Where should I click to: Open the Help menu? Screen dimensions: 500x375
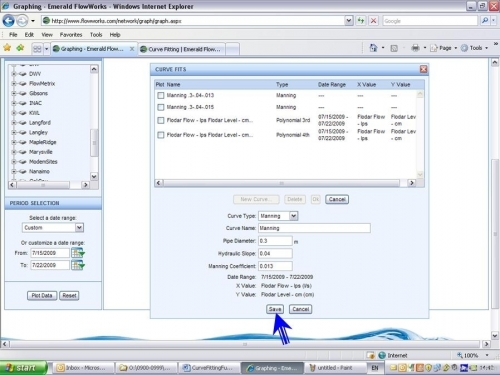[x=115, y=35]
